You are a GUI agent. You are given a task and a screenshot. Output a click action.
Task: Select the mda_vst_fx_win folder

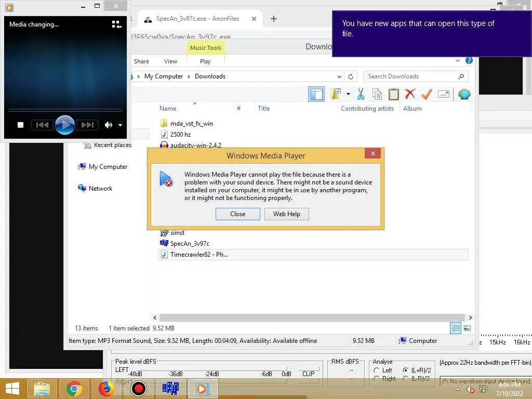tap(191, 124)
